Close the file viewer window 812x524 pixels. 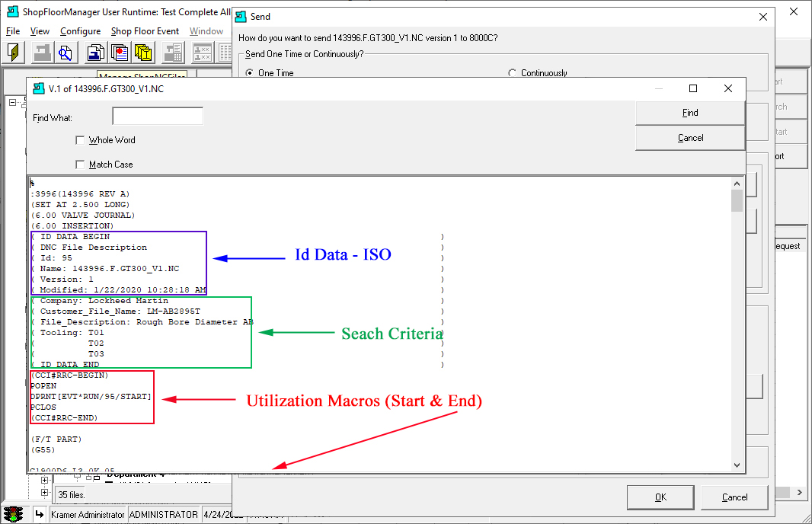(x=727, y=88)
